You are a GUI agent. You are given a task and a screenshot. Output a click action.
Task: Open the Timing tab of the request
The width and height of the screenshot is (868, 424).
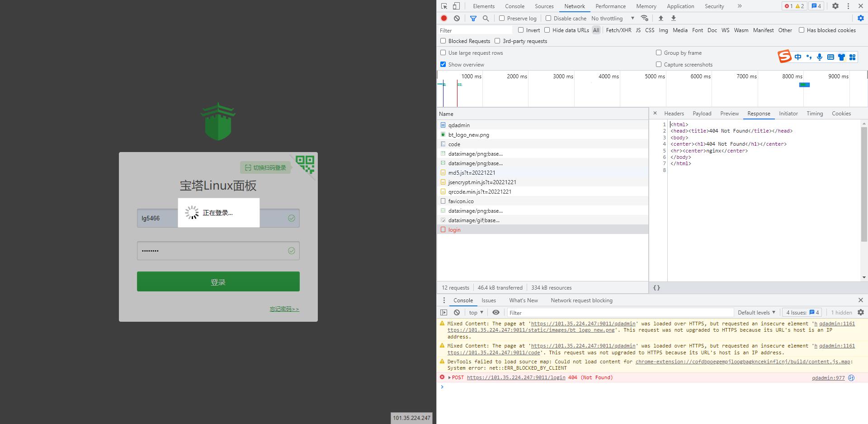[815, 114]
